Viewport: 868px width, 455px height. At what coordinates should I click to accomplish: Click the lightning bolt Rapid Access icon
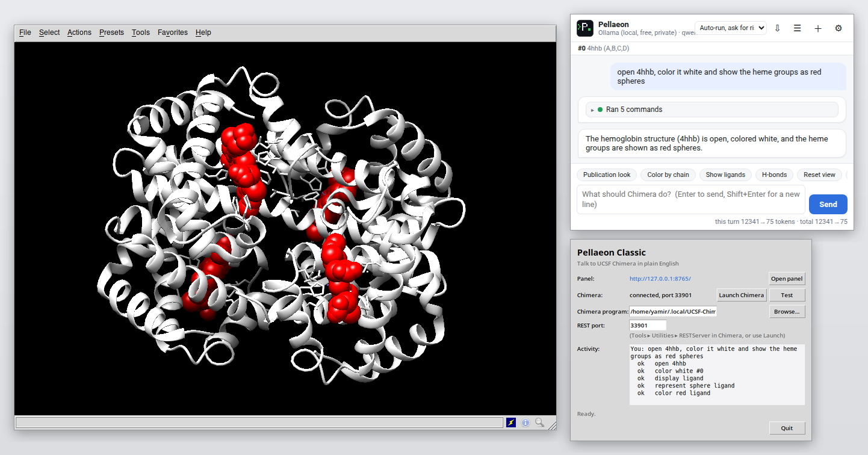pyautogui.click(x=511, y=422)
